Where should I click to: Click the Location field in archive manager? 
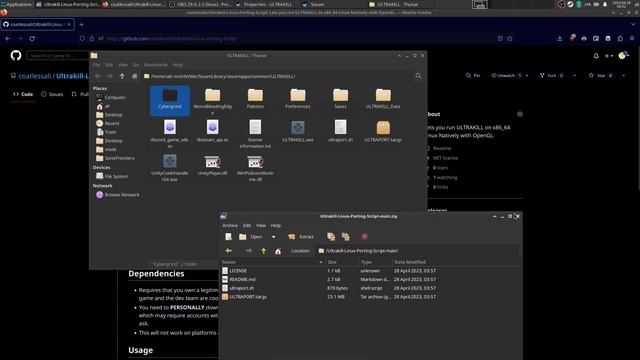[418, 251]
